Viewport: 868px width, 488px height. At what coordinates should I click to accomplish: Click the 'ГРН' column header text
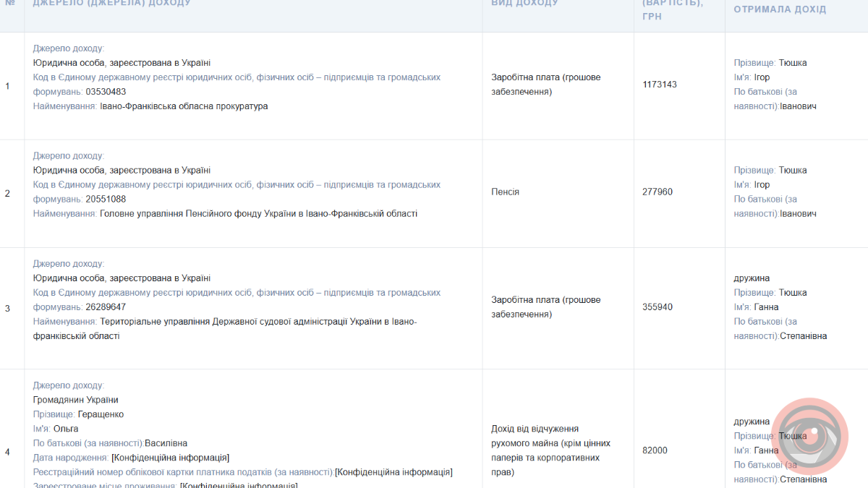tap(652, 16)
